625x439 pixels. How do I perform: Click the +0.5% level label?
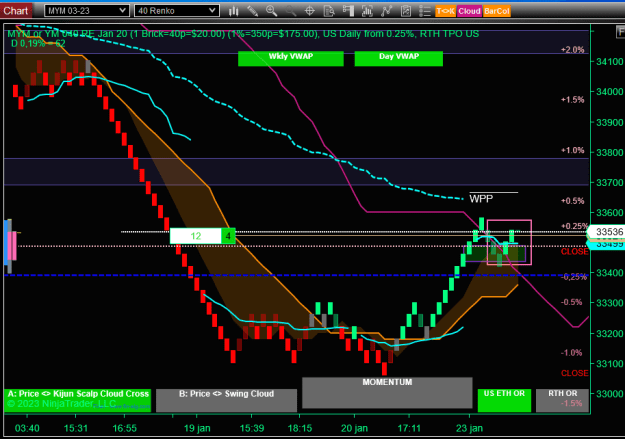click(x=572, y=201)
